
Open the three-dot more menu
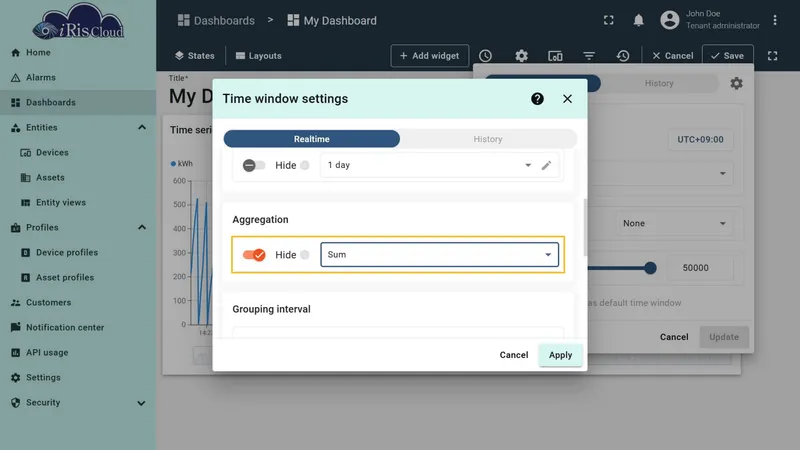coord(775,20)
